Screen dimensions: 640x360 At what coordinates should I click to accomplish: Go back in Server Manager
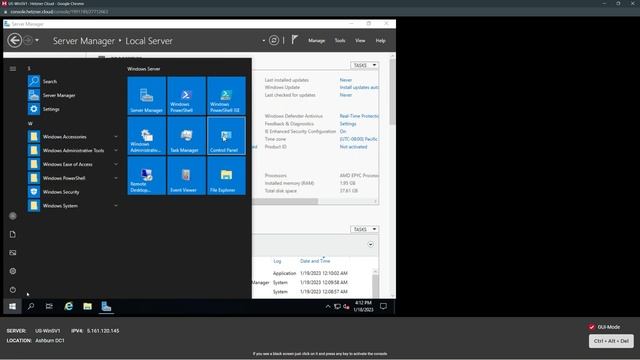[x=15, y=40]
